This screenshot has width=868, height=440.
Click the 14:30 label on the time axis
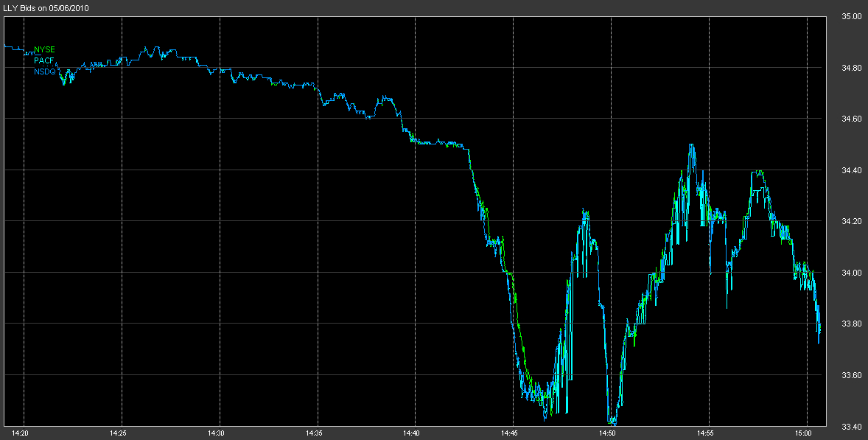(x=217, y=433)
